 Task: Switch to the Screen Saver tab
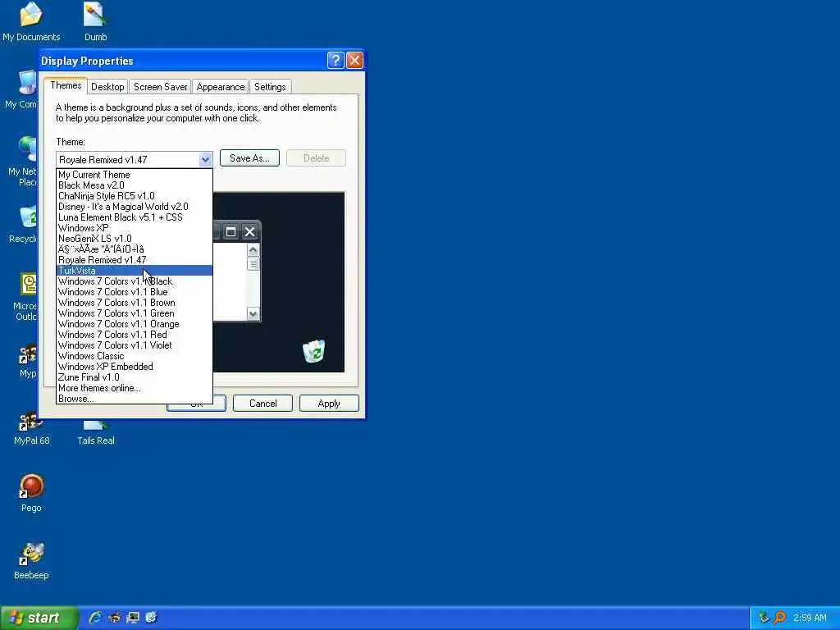click(x=160, y=87)
